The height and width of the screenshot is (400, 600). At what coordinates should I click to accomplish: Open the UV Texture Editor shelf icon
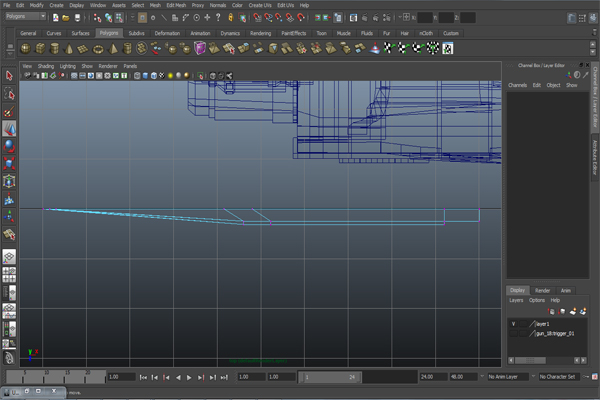(x=448, y=49)
